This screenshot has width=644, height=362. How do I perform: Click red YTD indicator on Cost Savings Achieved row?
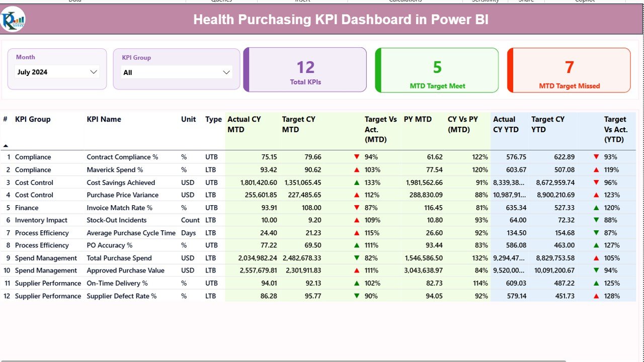click(595, 182)
